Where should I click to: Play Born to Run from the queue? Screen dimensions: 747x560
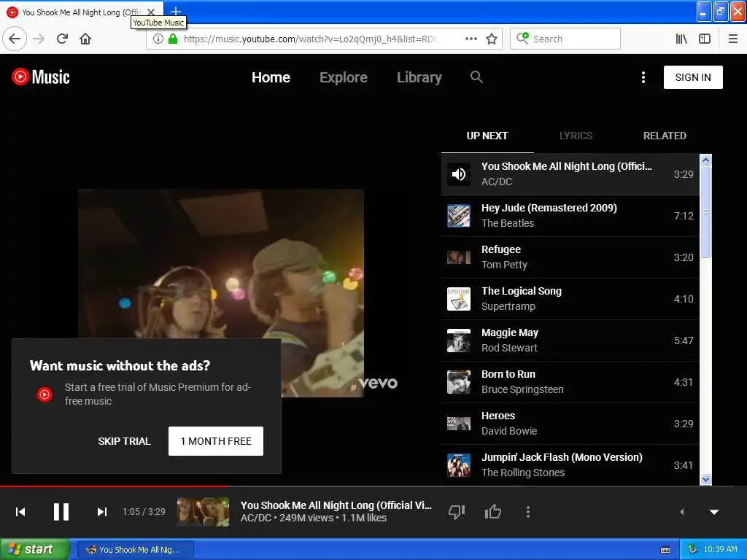570,382
